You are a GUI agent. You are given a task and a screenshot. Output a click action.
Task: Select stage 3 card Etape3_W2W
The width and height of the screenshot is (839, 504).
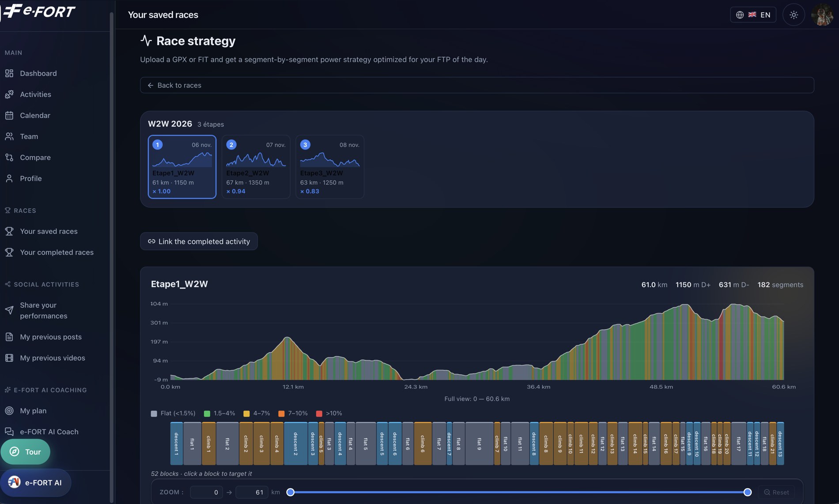point(330,167)
